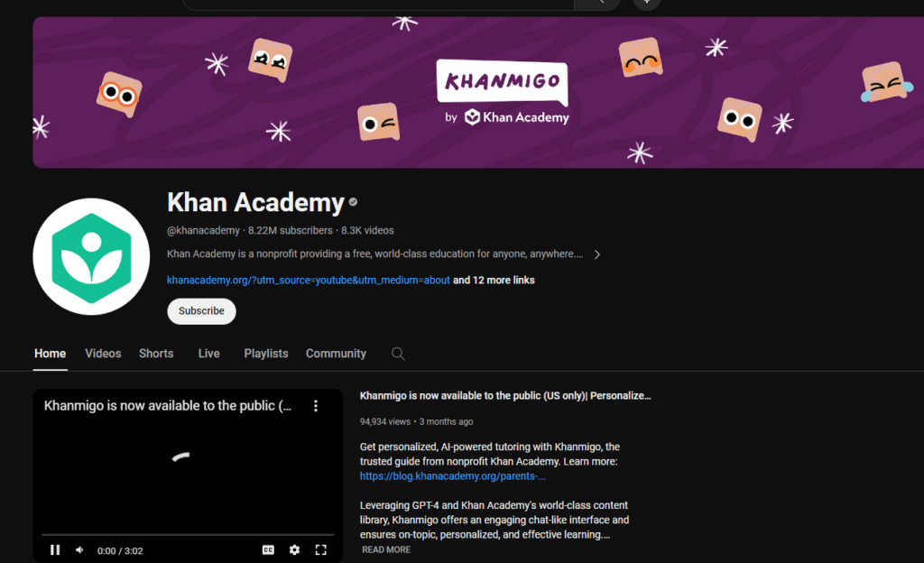Open the blog.khanacademy.org parents link

pyautogui.click(x=453, y=475)
